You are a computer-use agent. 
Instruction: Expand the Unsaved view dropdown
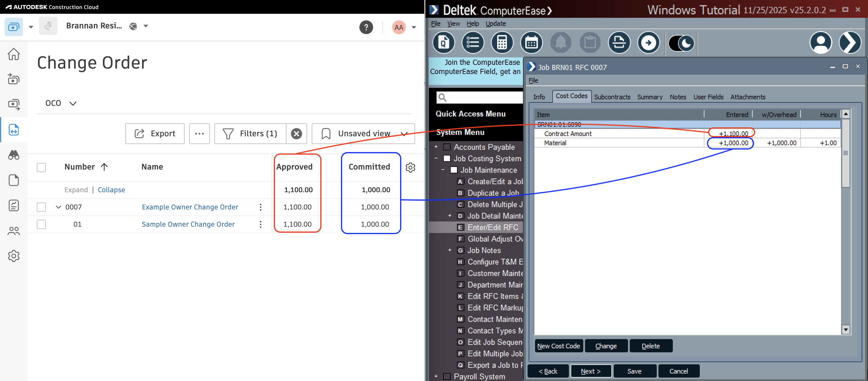tap(404, 133)
